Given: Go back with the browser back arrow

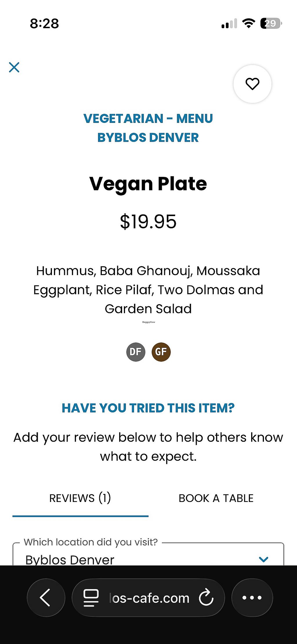Looking at the screenshot, I should [x=46, y=598].
